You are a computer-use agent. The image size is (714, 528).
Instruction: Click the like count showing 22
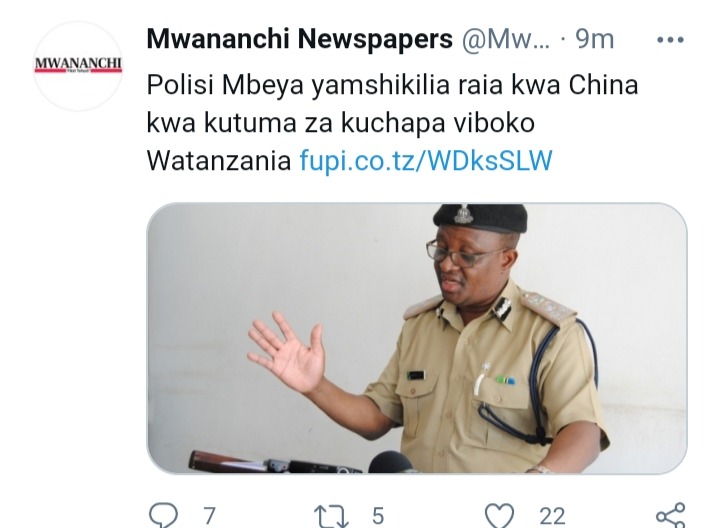click(x=552, y=516)
